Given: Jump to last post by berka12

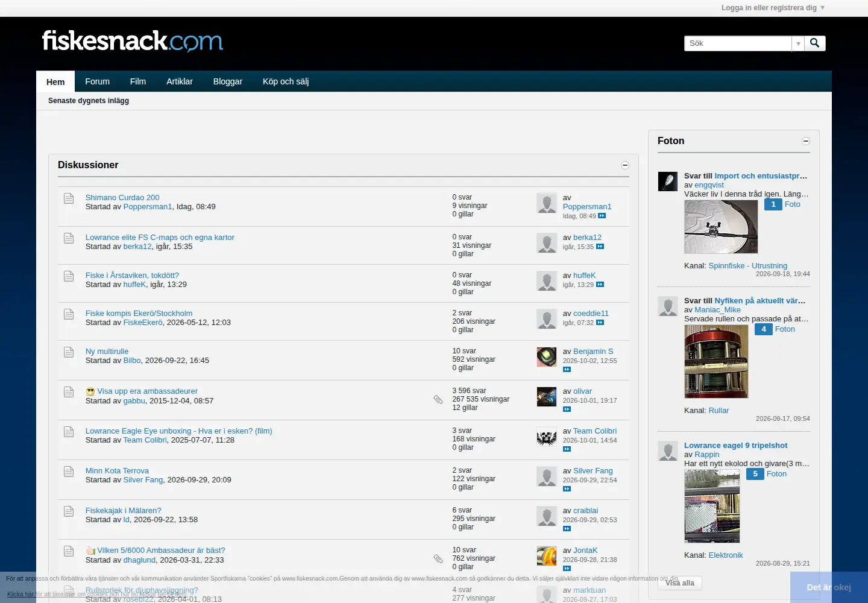Looking at the screenshot, I should click(600, 247).
